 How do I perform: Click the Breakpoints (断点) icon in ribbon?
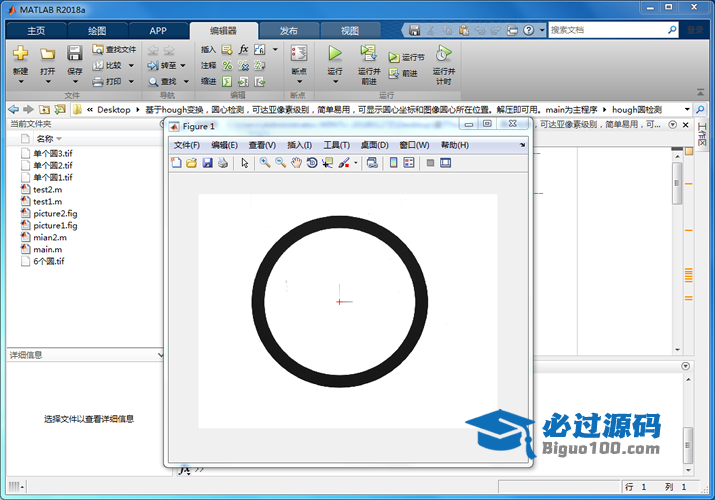tap(298, 56)
